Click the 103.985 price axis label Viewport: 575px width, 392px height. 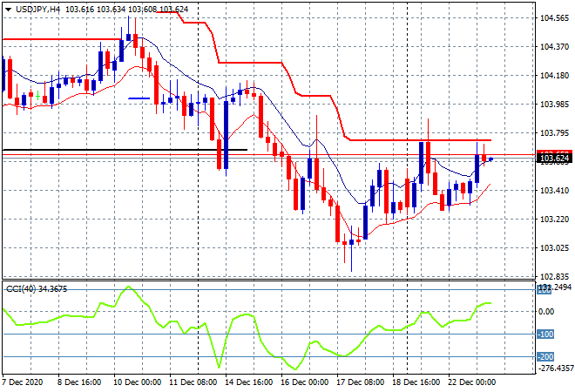coord(554,105)
